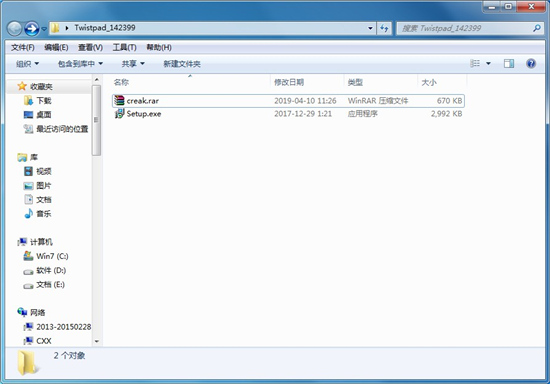Click the 新建文件夹 button

point(182,64)
